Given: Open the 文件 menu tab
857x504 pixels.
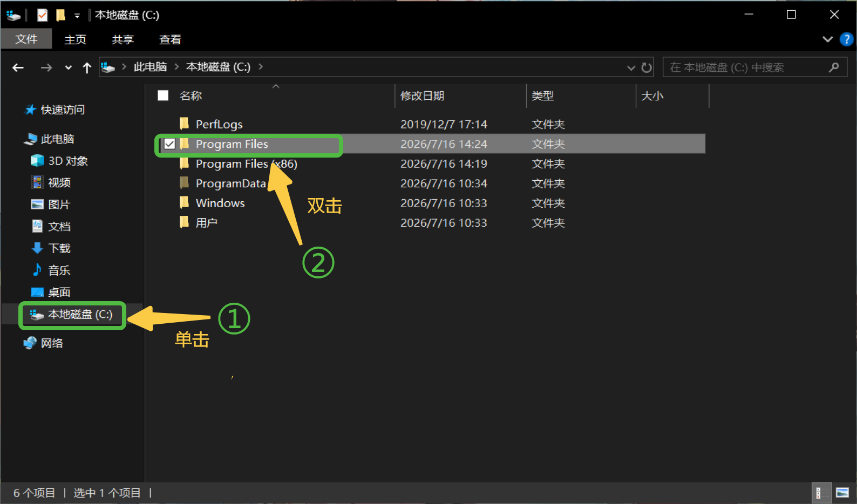Looking at the screenshot, I should tap(26, 39).
